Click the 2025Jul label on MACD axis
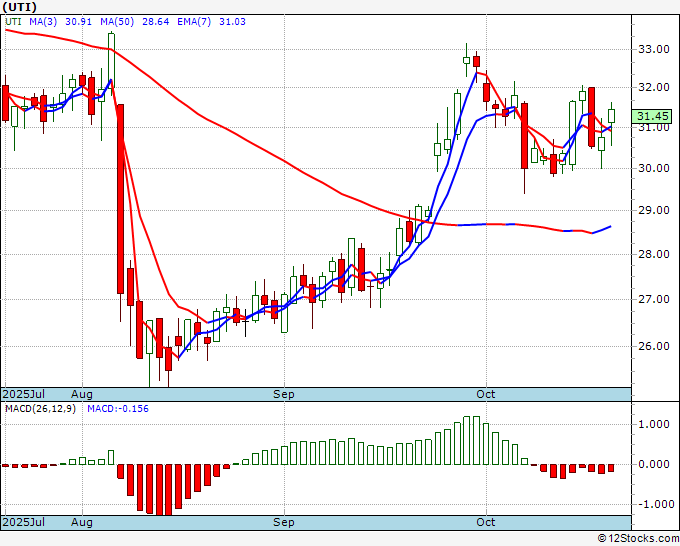 23,522
